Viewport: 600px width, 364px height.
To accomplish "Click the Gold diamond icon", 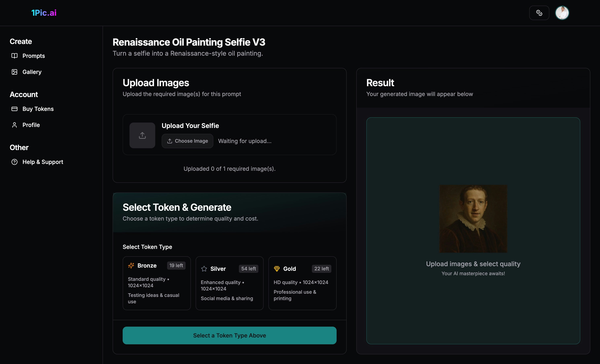I will coord(277,269).
